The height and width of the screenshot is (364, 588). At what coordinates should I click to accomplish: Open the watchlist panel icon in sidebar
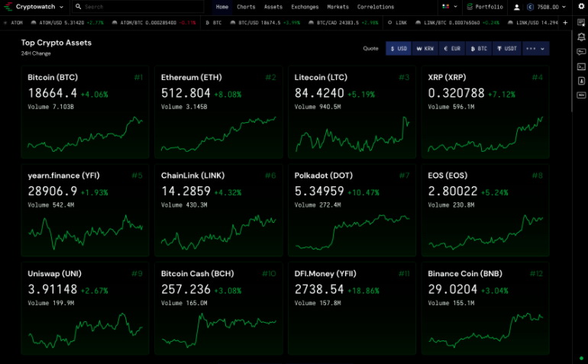coord(581,23)
